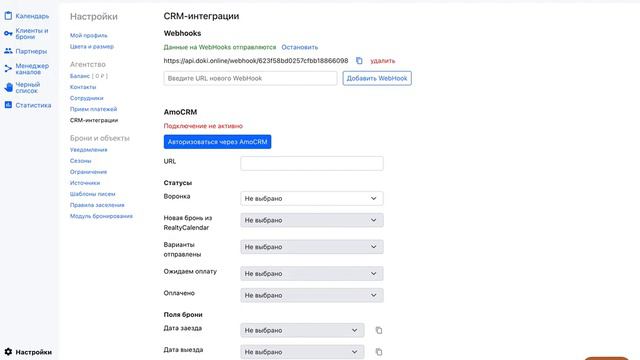Click the gear icon next to Настройки
Image resolution: width=640 pixels, height=360 pixels.
click(x=8, y=351)
